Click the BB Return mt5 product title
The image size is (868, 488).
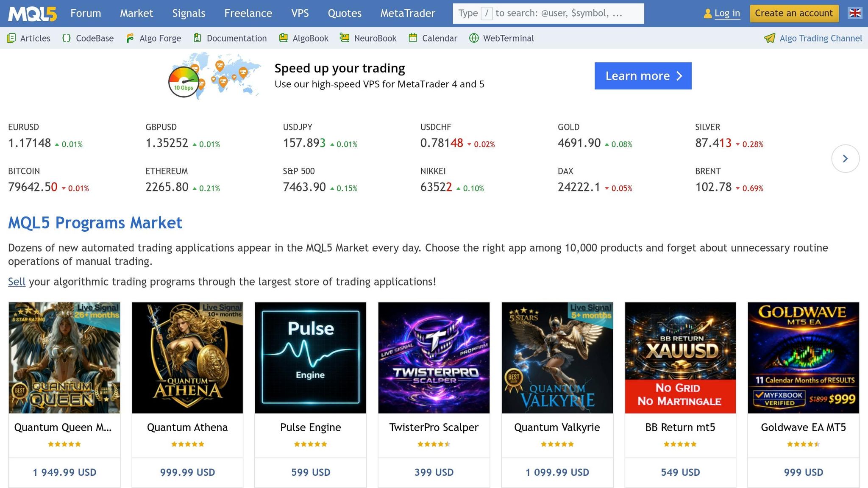pyautogui.click(x=680, y=427)
